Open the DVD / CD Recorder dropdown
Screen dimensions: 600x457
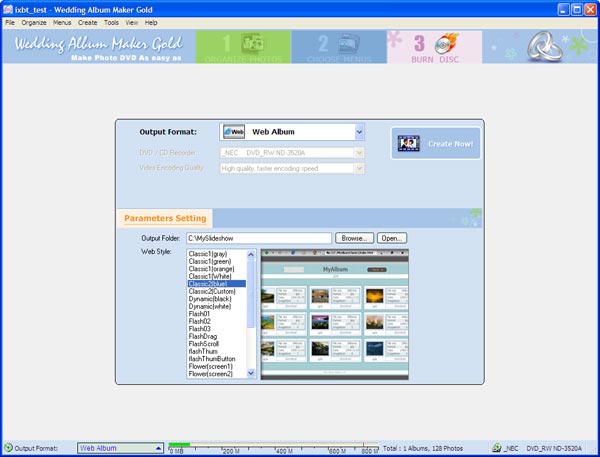click(x=359, y=153)
